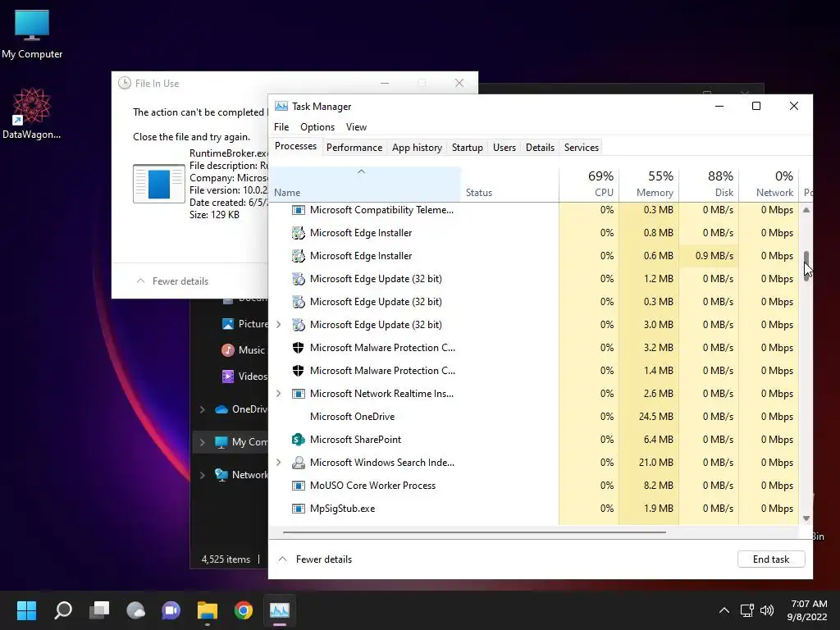Open the File menu

click(x=281, y=127)
